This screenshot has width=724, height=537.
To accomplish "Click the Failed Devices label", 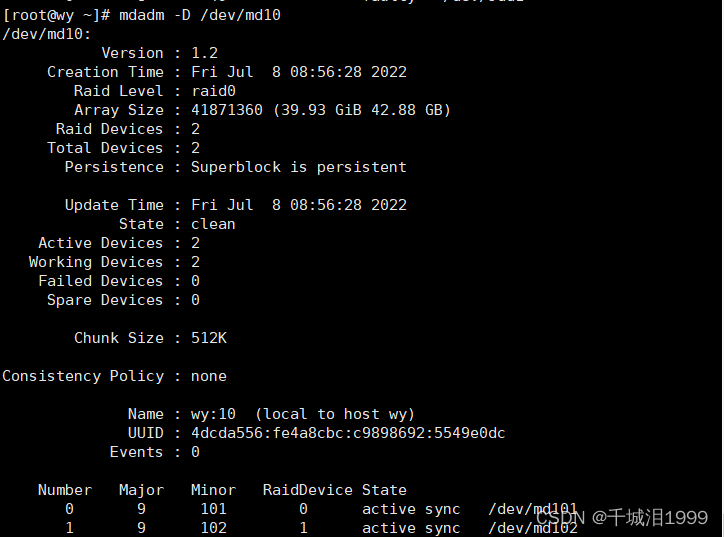I will click(100, 281).
